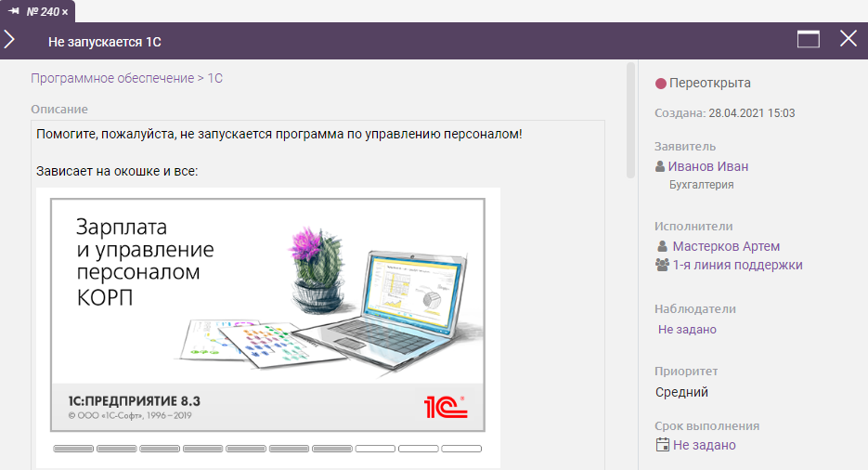Image resolution: width=868 pixels, height=470 pixels.
Task: Open applicant Иванов Иван profile
Action: coord(708,166)
